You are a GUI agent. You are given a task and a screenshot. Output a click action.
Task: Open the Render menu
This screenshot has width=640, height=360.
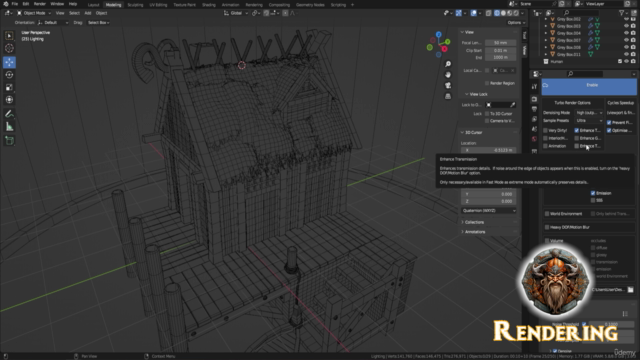[40, 4]
